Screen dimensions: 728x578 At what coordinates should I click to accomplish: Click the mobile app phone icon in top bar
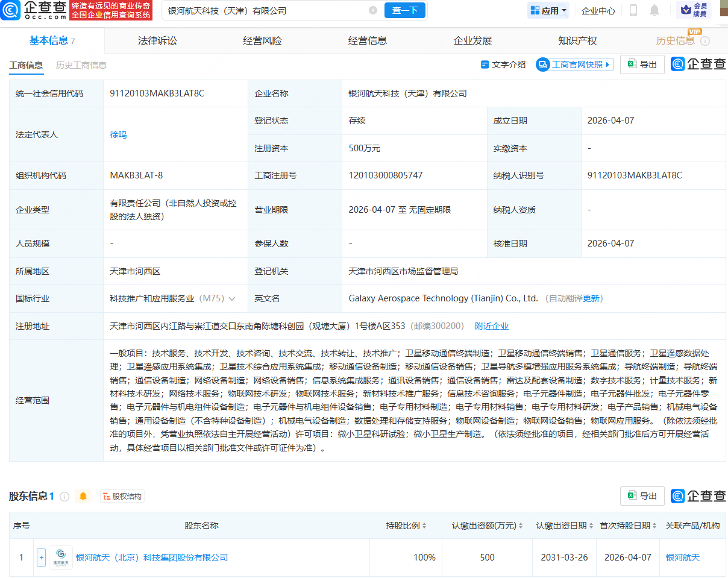point(633,10)
